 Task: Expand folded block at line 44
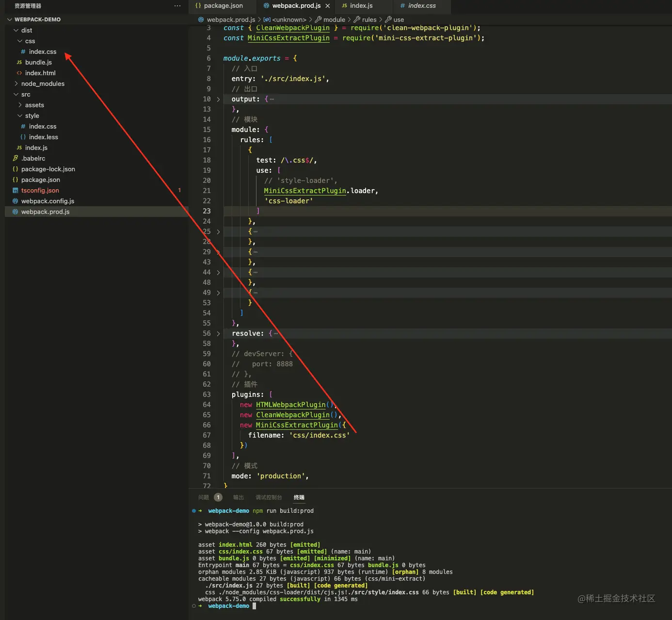coord(218,272)
